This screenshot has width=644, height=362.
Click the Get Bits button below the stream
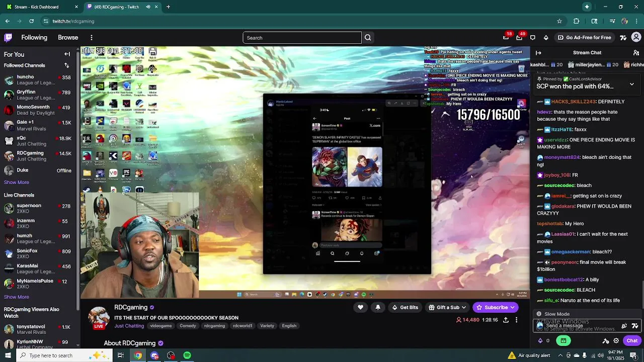pyautogui.click(x=405, y=307)
